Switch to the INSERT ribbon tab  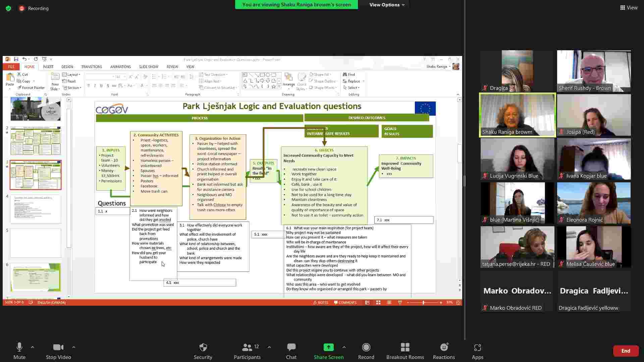pos(48,67)
